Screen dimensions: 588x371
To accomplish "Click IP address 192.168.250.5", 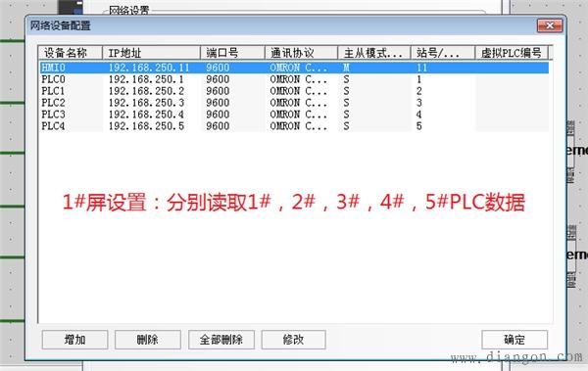I will tap(146, 126).
